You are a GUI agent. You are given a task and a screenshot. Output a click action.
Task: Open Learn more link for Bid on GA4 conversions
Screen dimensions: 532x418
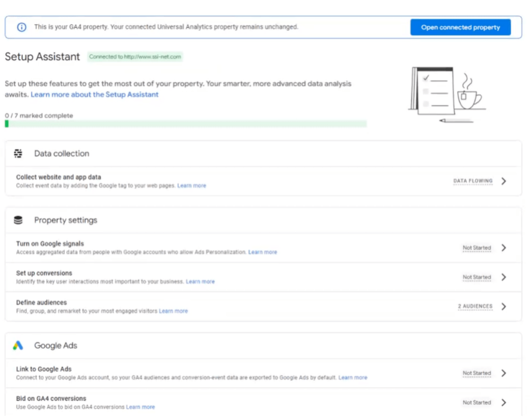pyautogui.click(x=141, y=407)
